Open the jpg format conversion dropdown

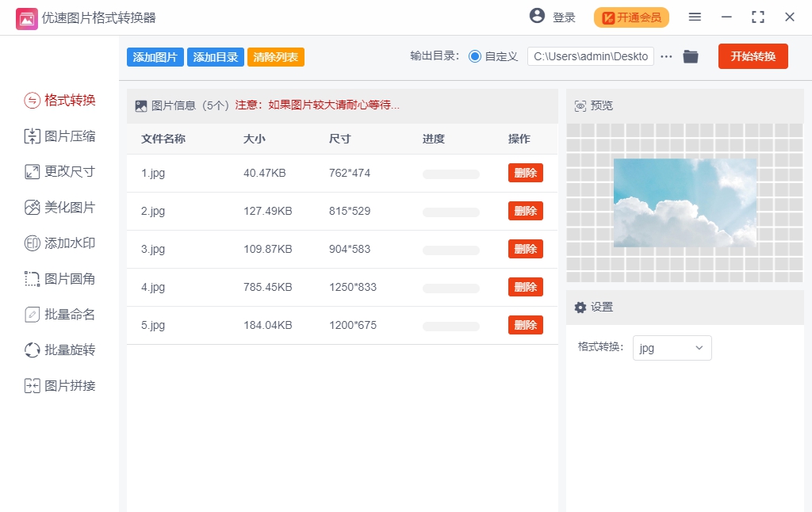(672, 347)
